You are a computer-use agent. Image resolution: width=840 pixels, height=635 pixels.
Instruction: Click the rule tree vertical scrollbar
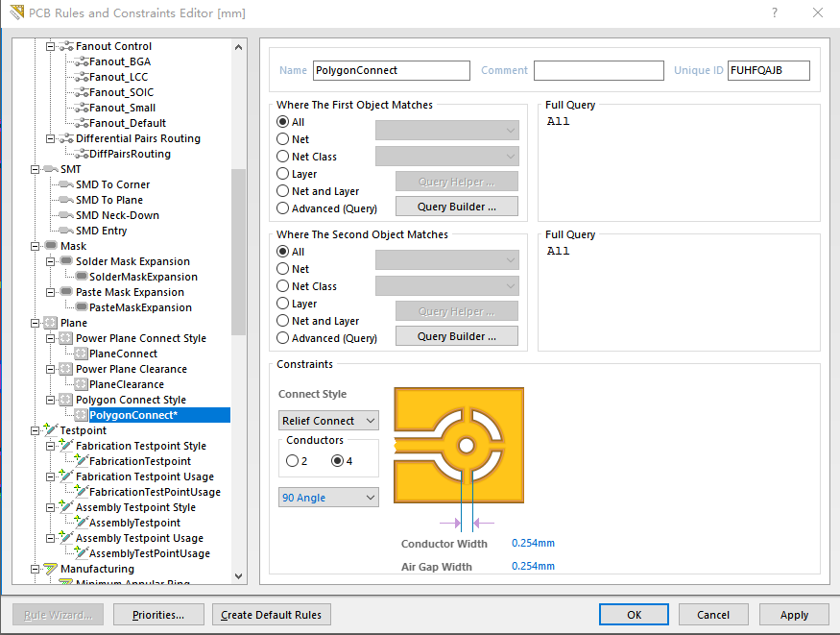tap(239, 252)
